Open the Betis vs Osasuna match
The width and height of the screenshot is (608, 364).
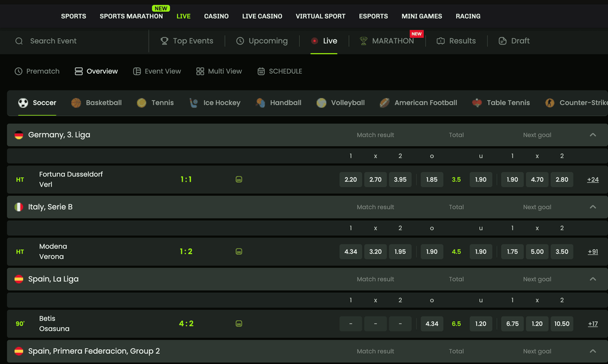point(54,324)
